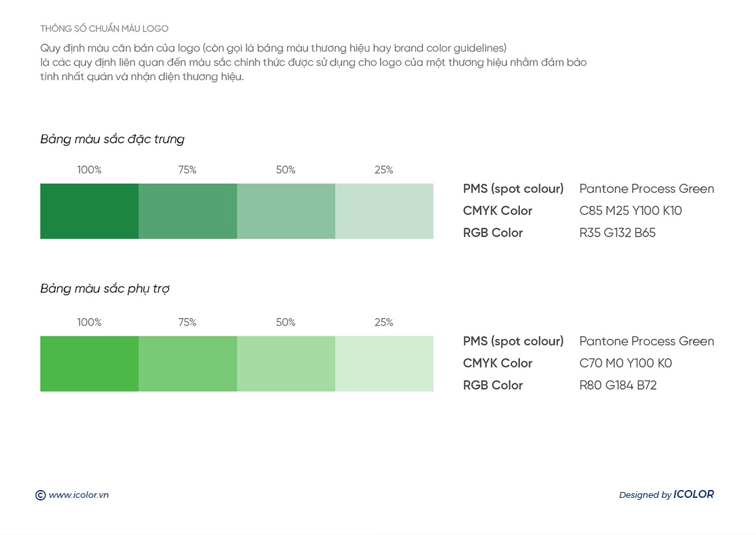
Task: Select the 25% secondary palette swatch
Action: 385,364
